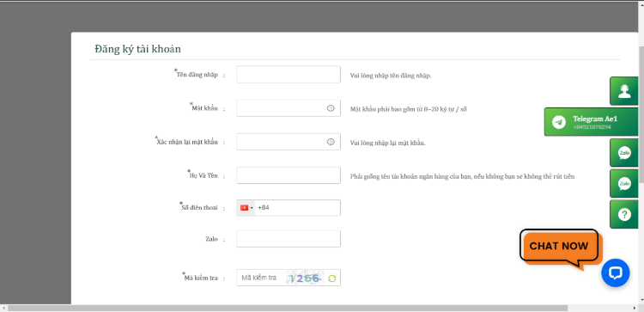Focus the Xác nhận lại mật khẩu field
This screenshot has height=312, width=644.
[289, 142]
